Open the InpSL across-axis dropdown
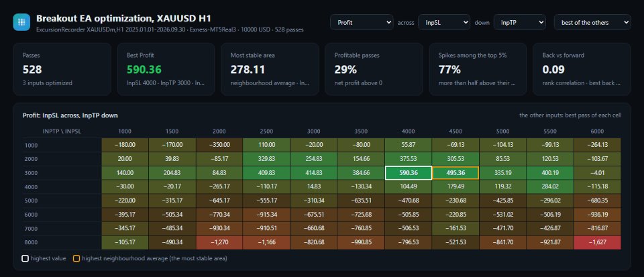Screen dimensions: 644x277 [x=444, y=23]
